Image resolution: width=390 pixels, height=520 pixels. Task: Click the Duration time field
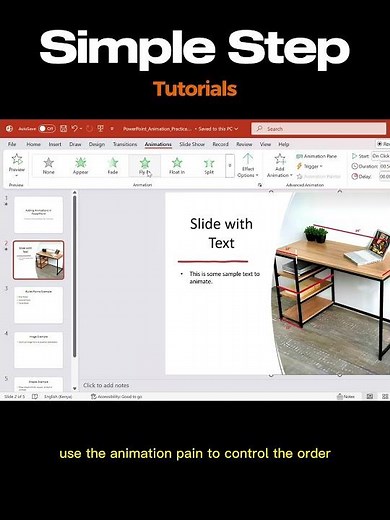pos(385,166)
